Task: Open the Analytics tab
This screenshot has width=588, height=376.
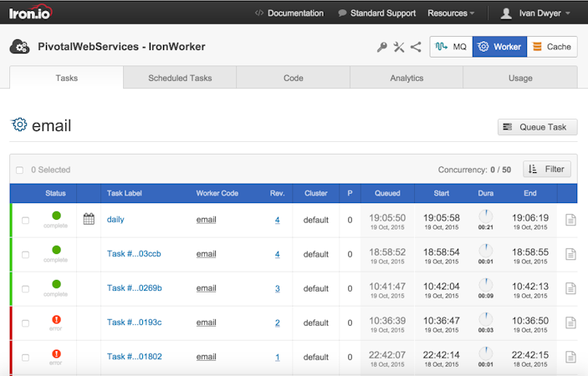Action: [x=406, y=78]
